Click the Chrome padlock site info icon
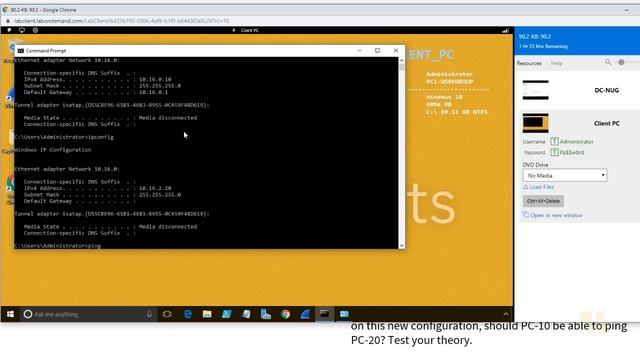This screenshot has width=640, height=360. point(8,21)
